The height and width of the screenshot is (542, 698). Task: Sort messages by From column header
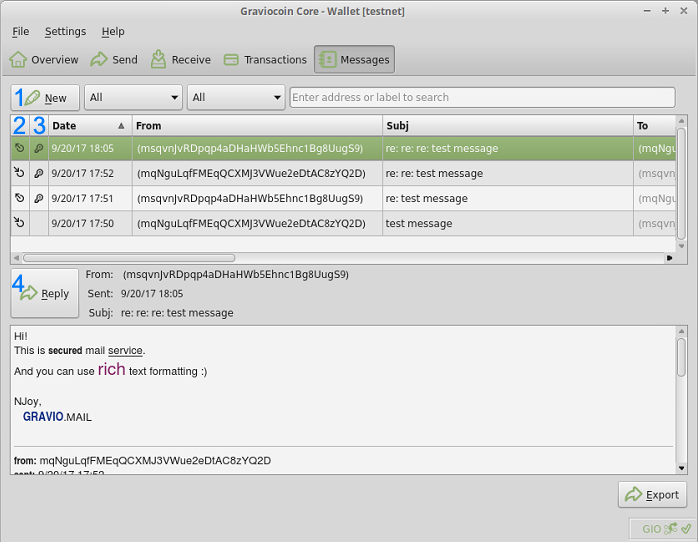click(257, 125)
